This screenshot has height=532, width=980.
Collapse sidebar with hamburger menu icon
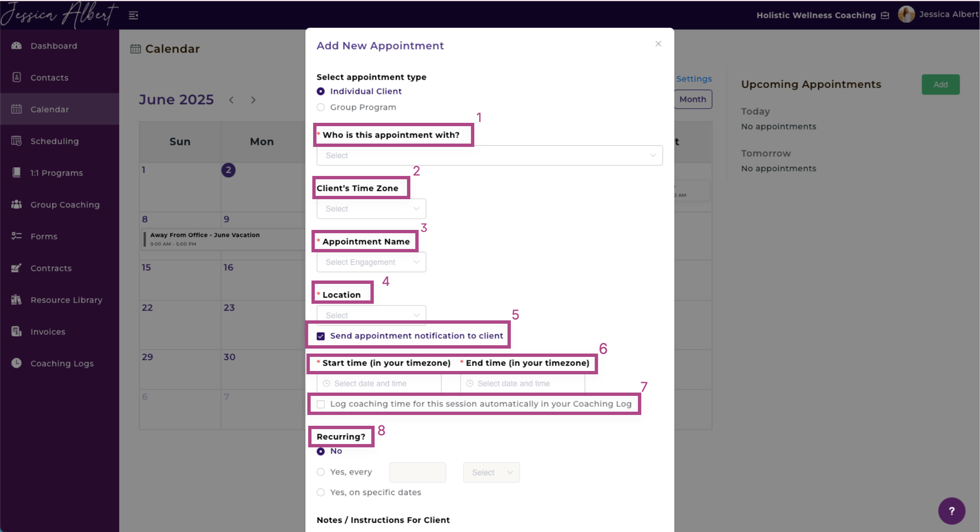133,16
